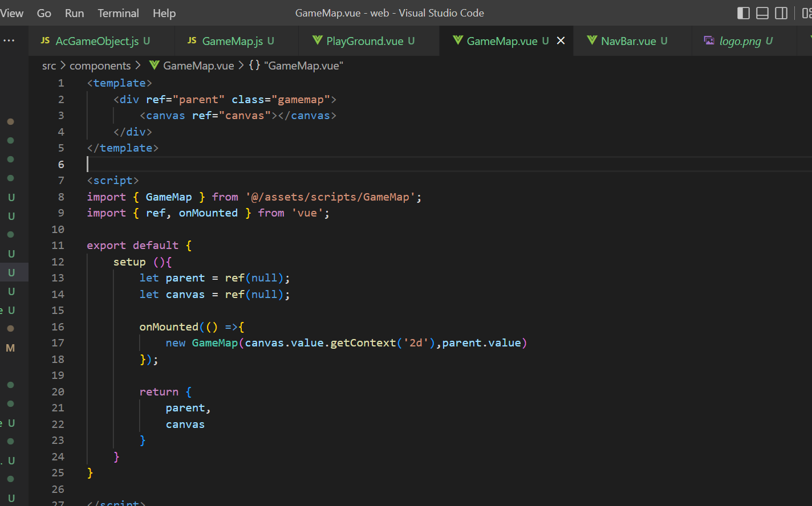Open the Help menu
Screen dimensions: 812x506
(164, 13)
